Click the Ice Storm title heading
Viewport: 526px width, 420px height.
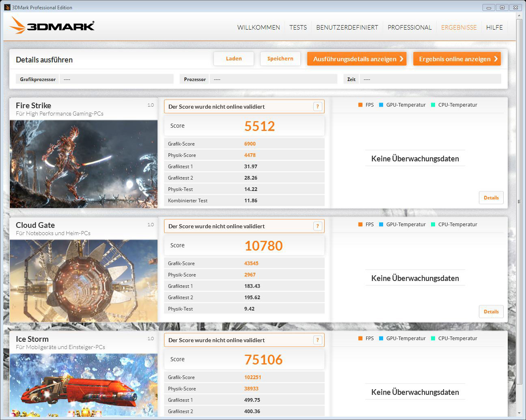point(32,339)
